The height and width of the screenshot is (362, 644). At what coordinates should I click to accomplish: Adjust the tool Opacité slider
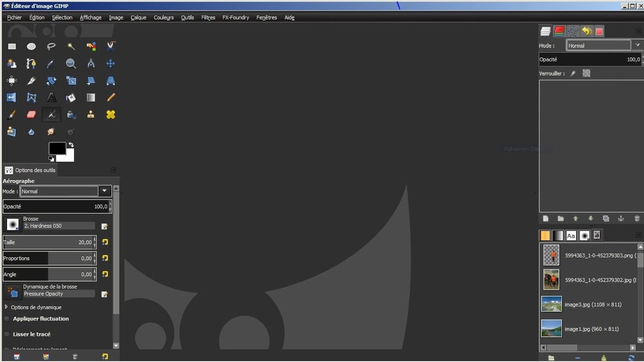57,207
